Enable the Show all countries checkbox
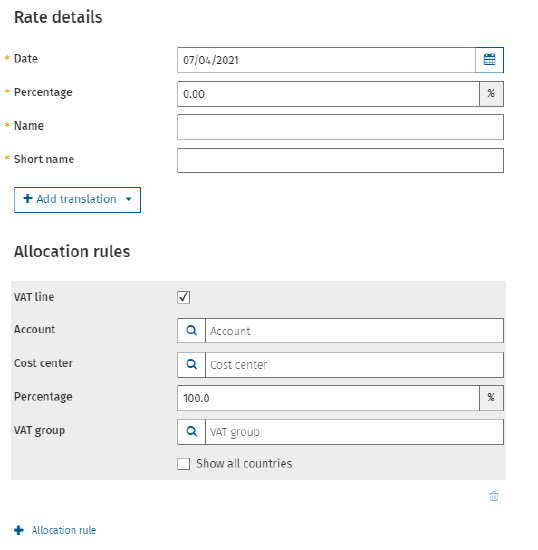This screenshot has height=550, width=538. pyautogui.click(x=183, y=464)
